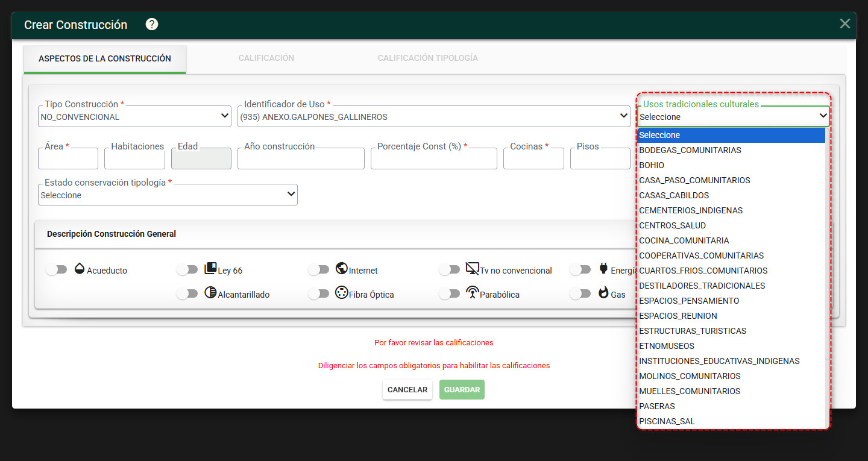Toggle the Parabólica switch
This screenshot has height=461, width=868.
(x=450, y=294)
